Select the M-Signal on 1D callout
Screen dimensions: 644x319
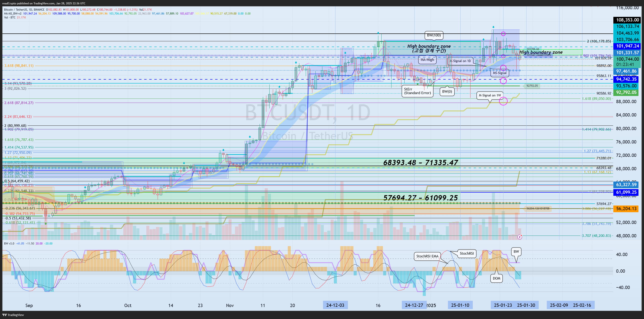point(460,61)
